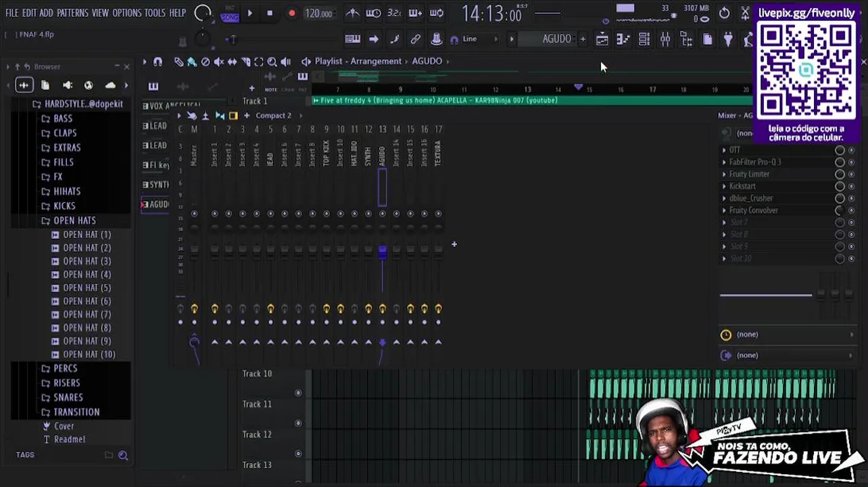Select the zoom tool in playlist toolbar
The width and height of the screenshot is (868, 487).
point(272,62)
